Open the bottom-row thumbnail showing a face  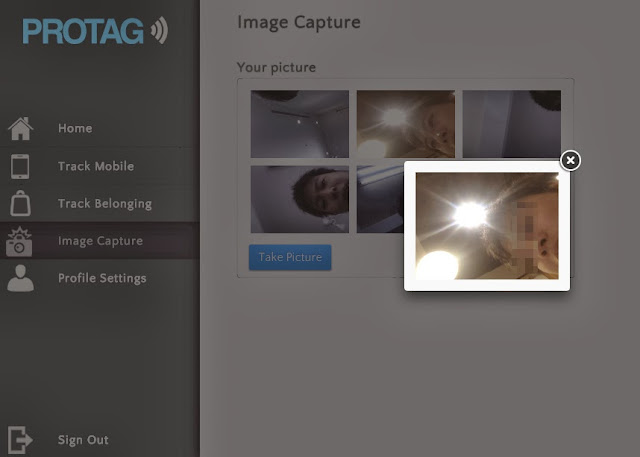tap(300, 199)
